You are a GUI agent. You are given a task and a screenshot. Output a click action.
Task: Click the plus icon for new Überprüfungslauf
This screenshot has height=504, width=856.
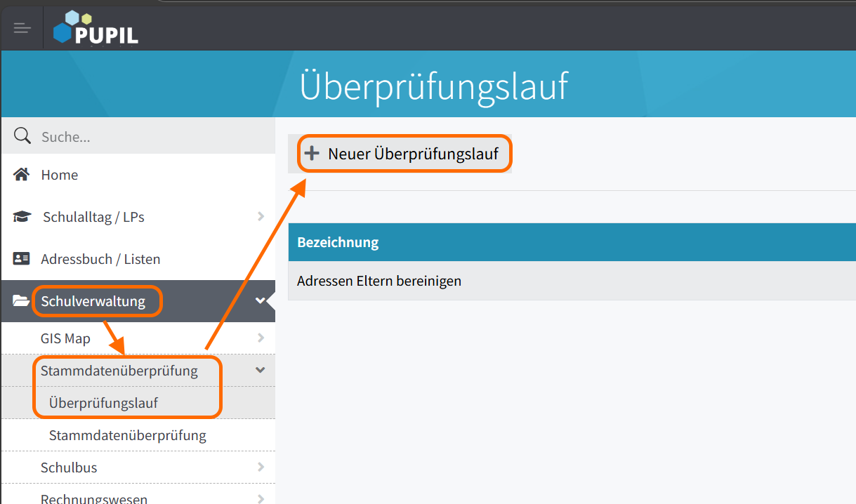pyautogui.click(x=311, y=154)
